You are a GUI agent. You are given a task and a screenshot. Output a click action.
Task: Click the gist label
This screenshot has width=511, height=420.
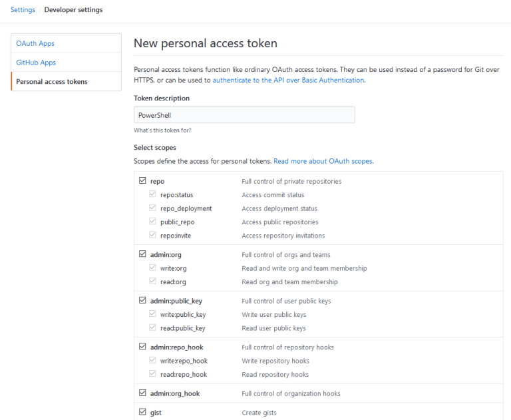156,413
